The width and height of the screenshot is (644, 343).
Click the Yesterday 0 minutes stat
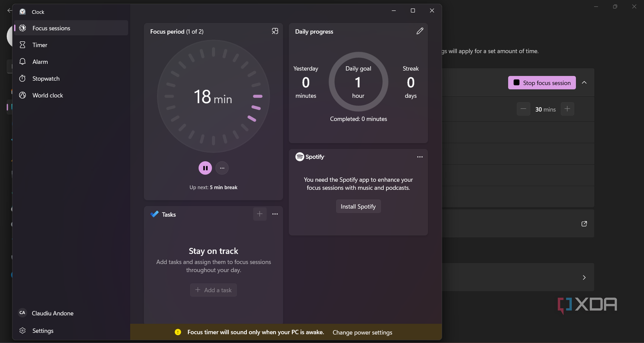[306, 82]
